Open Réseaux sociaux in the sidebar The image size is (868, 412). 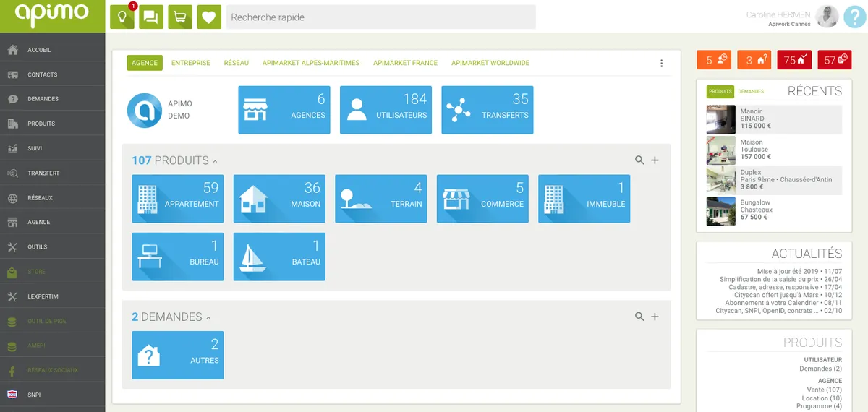pyautogui.click(x=52, y=370)
